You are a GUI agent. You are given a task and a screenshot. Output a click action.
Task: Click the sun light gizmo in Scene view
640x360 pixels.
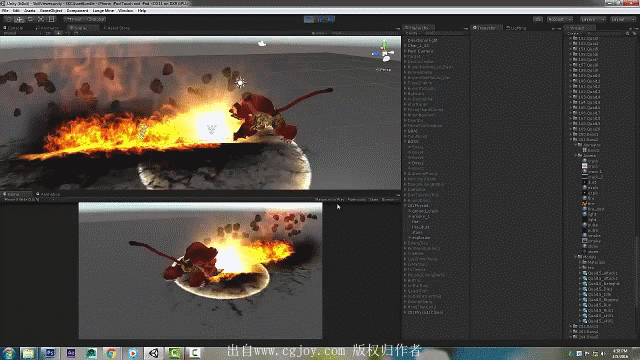coord(240,82)
